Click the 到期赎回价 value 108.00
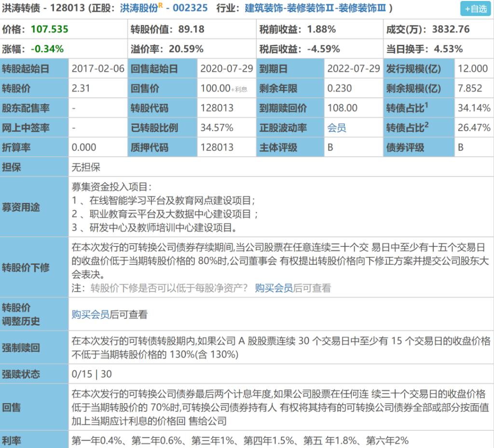 [x=342, y=108]
